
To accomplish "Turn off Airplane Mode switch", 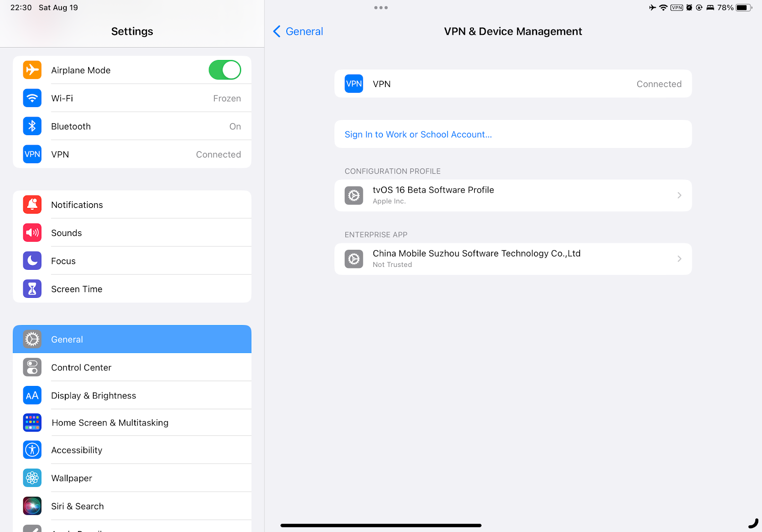I will pyautogui.click(x=225, y=70).
